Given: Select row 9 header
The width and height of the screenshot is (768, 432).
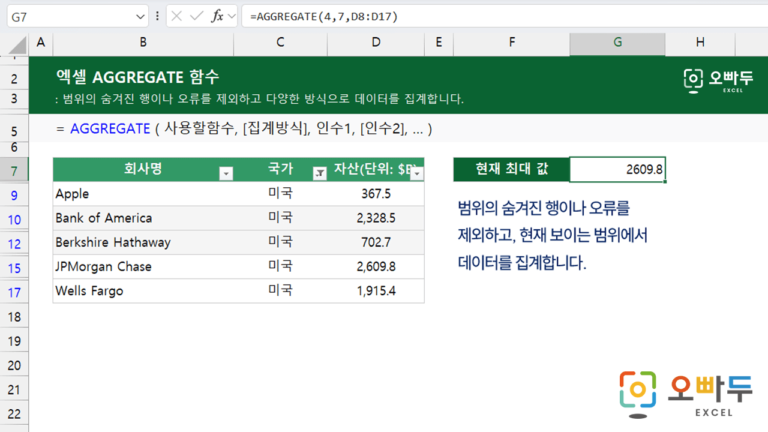Looking at the screenshot, I should 14,195.
